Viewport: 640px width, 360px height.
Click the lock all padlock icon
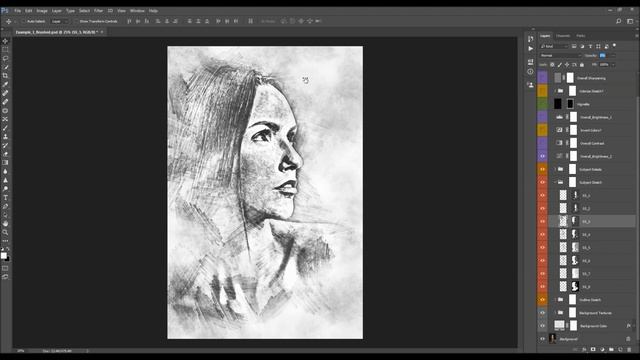582,64
